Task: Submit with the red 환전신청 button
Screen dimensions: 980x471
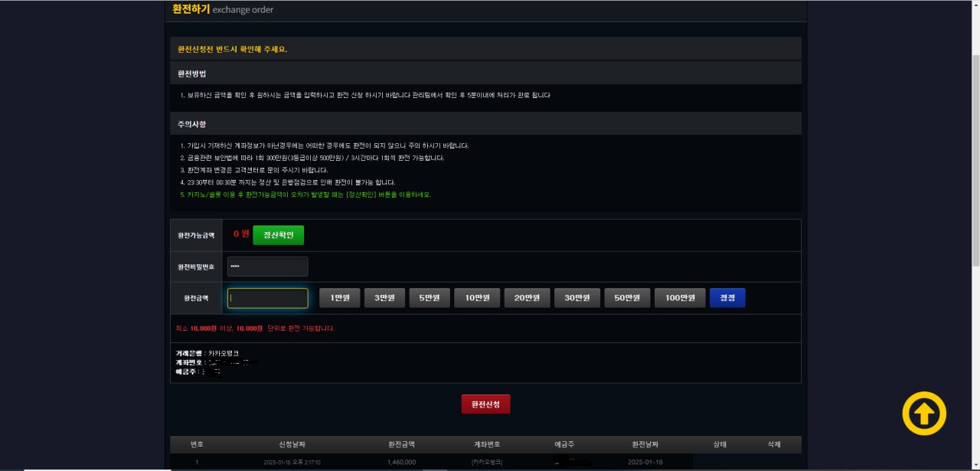Action: pyautogui.click(x=485, y=404)
